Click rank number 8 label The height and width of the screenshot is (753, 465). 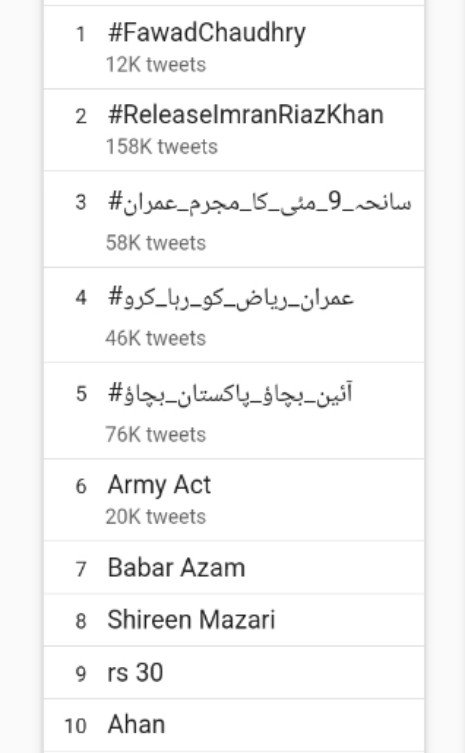pos(81,621)
